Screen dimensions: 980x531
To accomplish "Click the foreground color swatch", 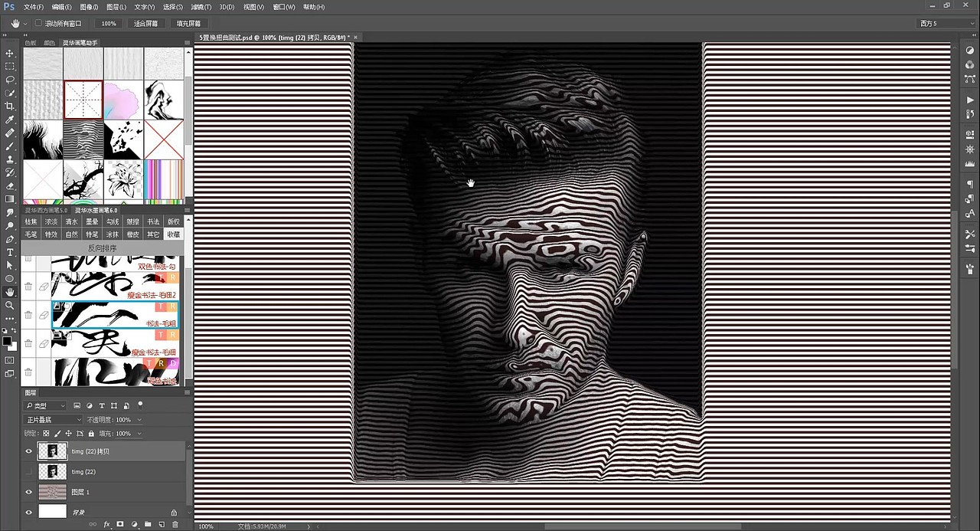I will (7, 341).
